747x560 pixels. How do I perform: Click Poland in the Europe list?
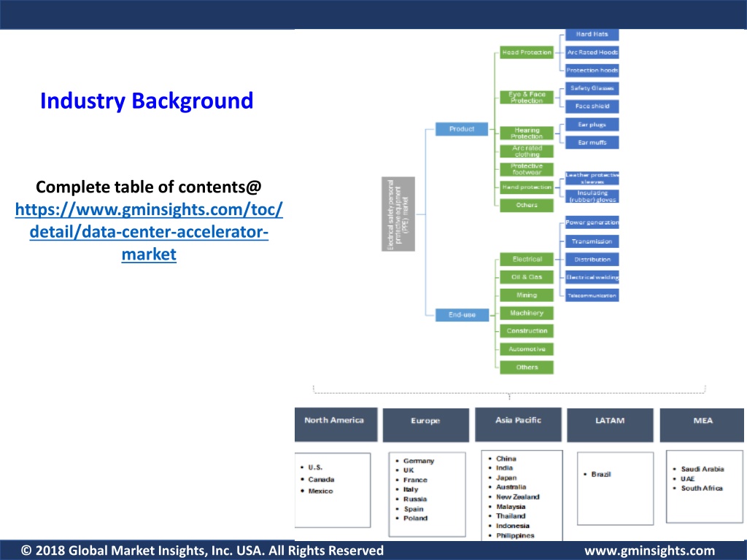pyautogui.click(x=415, y=518)
